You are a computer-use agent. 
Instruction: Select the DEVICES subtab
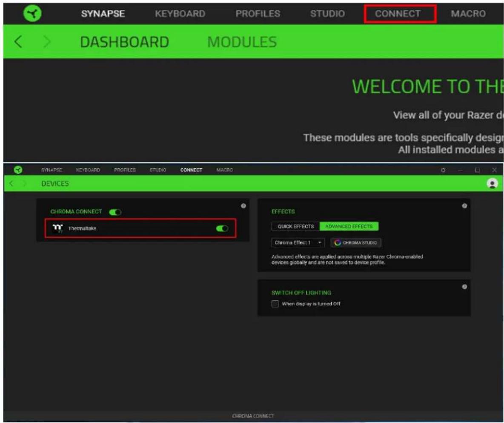55,183
